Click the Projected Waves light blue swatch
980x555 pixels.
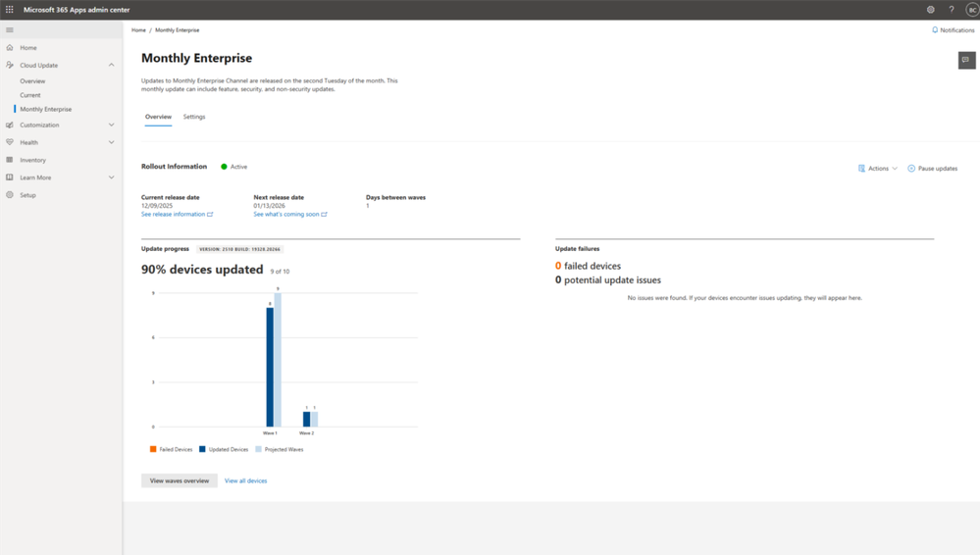click(258, 449)
